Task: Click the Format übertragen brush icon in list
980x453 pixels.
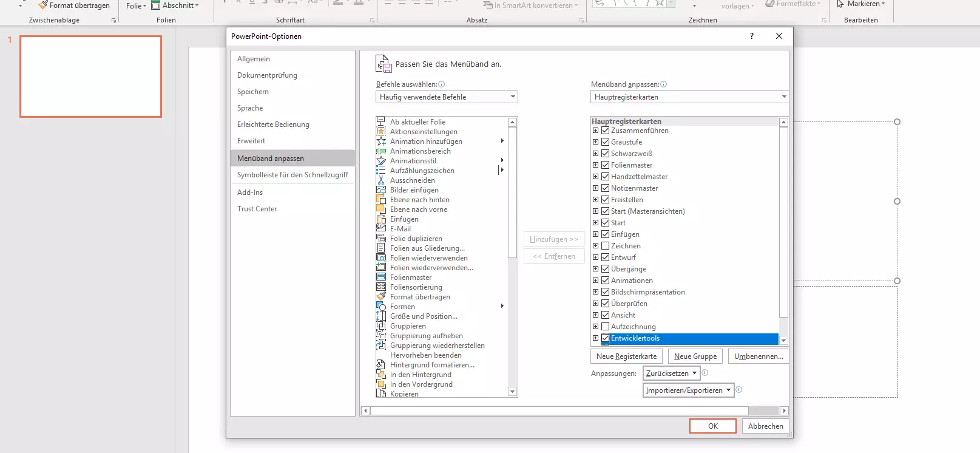Action: pyautogui.click(x=381, y=296)
